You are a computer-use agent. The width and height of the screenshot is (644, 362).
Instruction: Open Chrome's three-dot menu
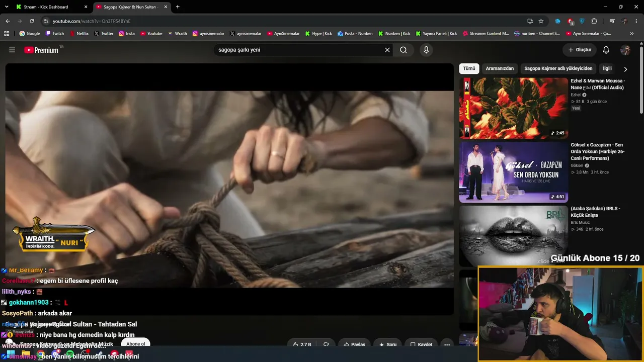tap(636, 21)
